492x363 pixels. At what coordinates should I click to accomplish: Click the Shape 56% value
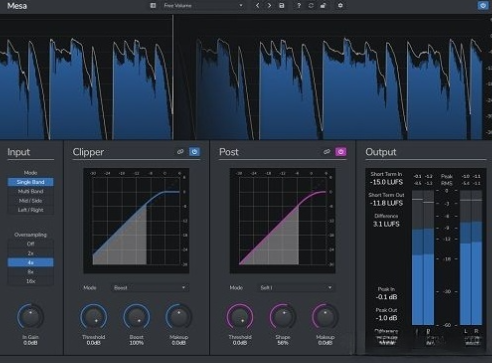[283, 343]
